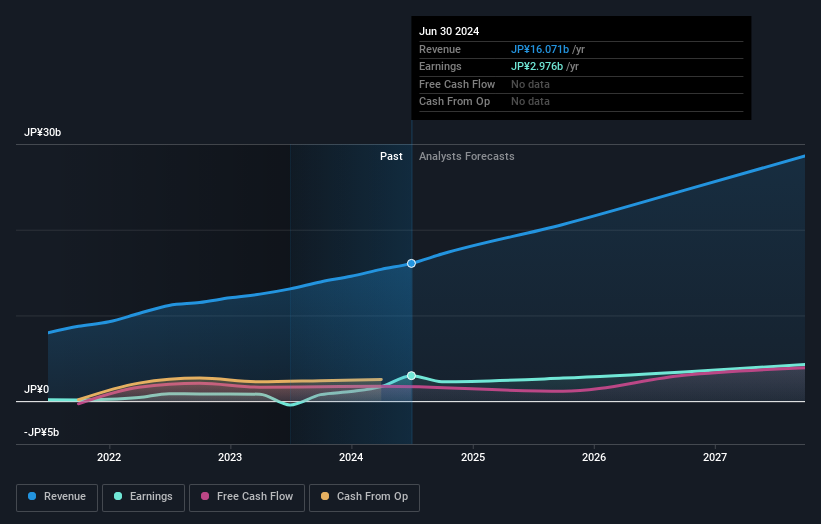This screenshot has height=524, width=821.
Task: Click the JP¥0 y-axis label
Action: [37, 389]
